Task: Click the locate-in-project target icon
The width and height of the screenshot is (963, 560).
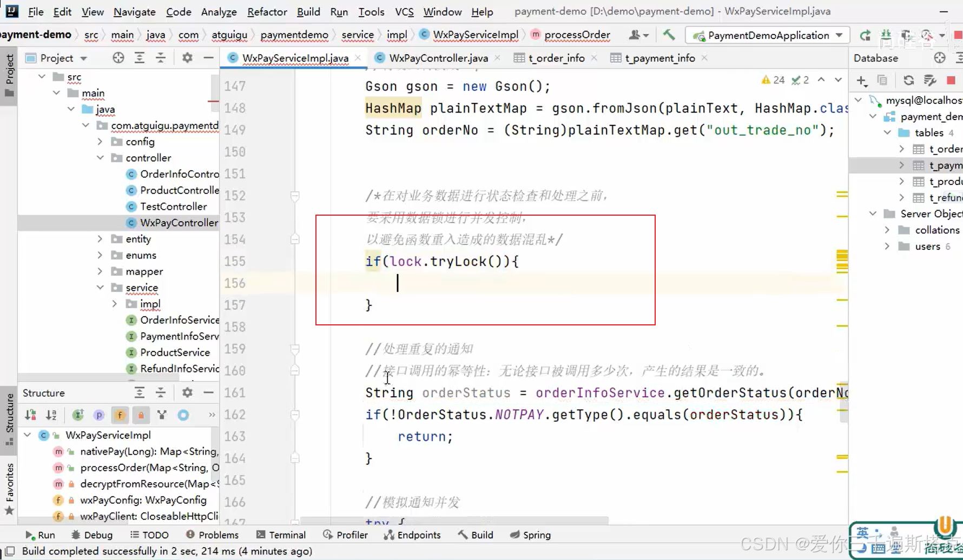Action: (118, 58)
